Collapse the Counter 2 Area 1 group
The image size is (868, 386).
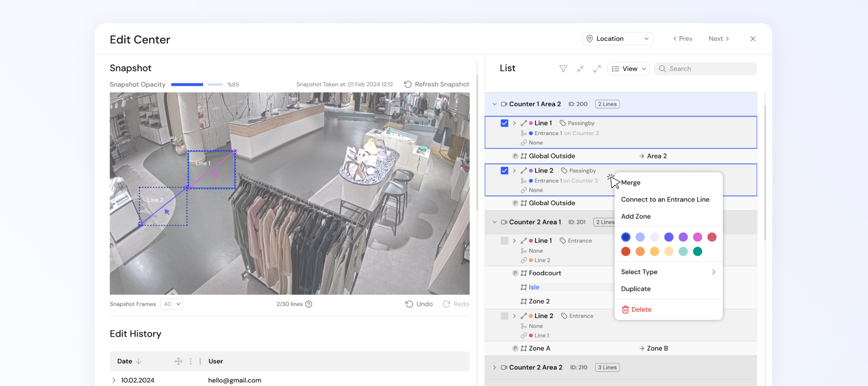[494, 222]
